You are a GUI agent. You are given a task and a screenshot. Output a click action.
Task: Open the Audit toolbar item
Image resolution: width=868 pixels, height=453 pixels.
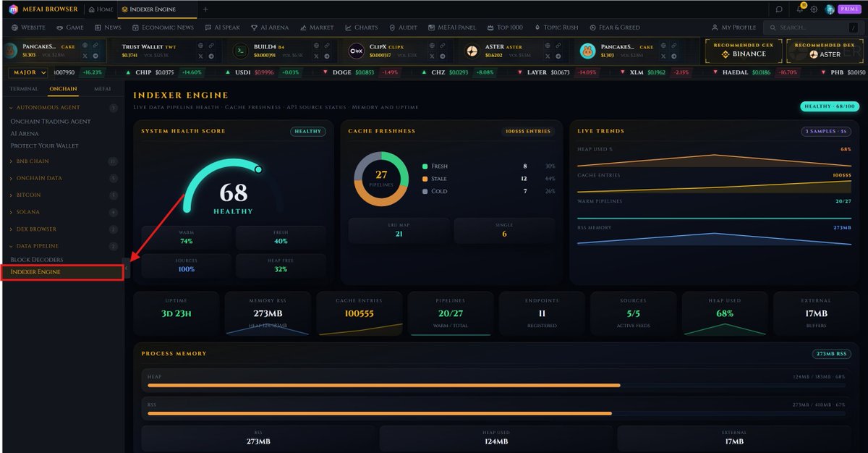click(x=403, y=27)
